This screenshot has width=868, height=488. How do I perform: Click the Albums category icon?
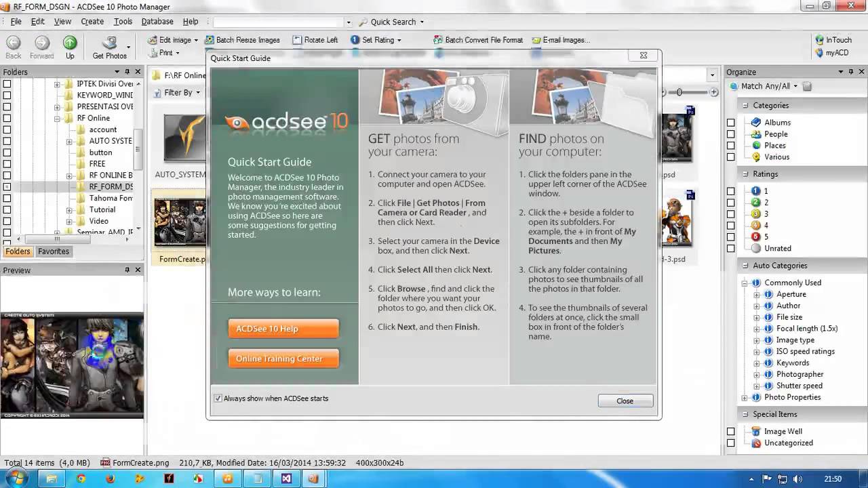pyautogui.click(x=757, y=122)
